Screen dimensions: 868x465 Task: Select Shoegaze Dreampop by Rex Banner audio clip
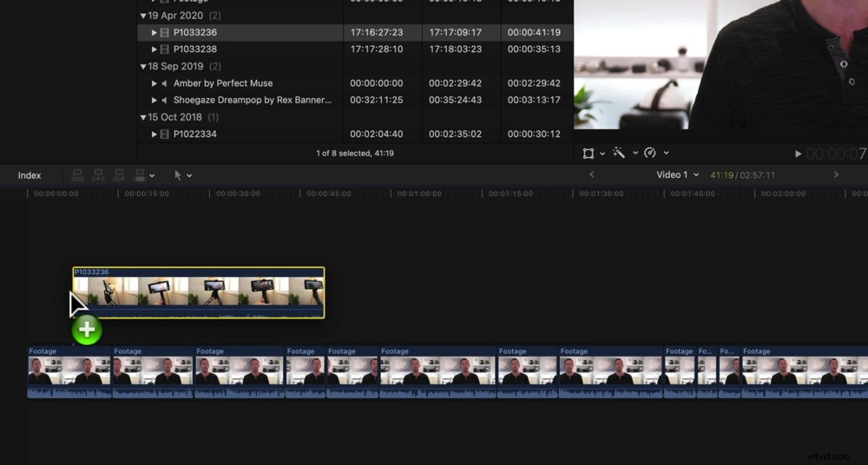click(x=253, y=100)
